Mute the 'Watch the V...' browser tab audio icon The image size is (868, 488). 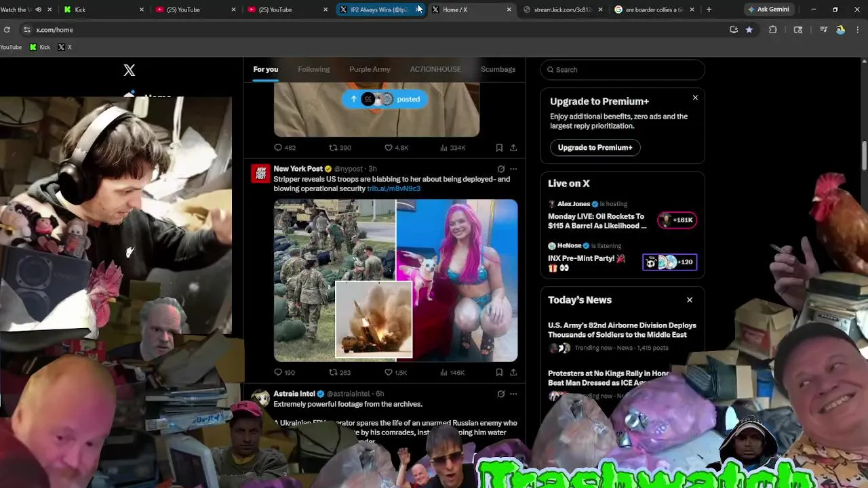click(x=38, y=9)
